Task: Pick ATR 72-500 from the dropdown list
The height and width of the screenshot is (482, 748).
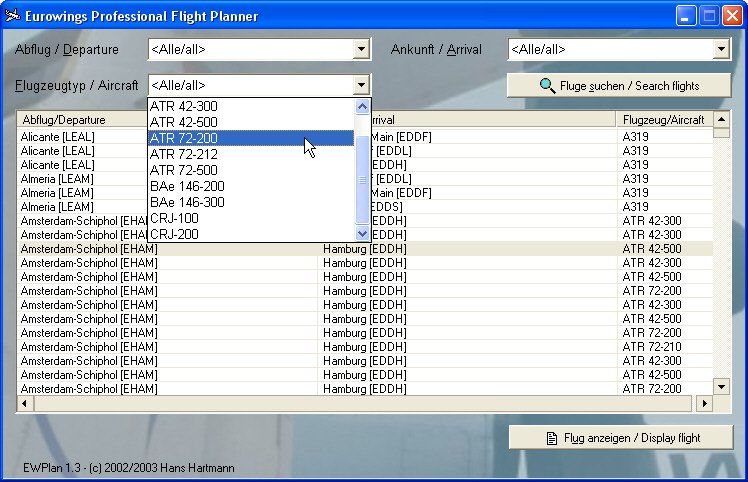Action: coord(251,170)
